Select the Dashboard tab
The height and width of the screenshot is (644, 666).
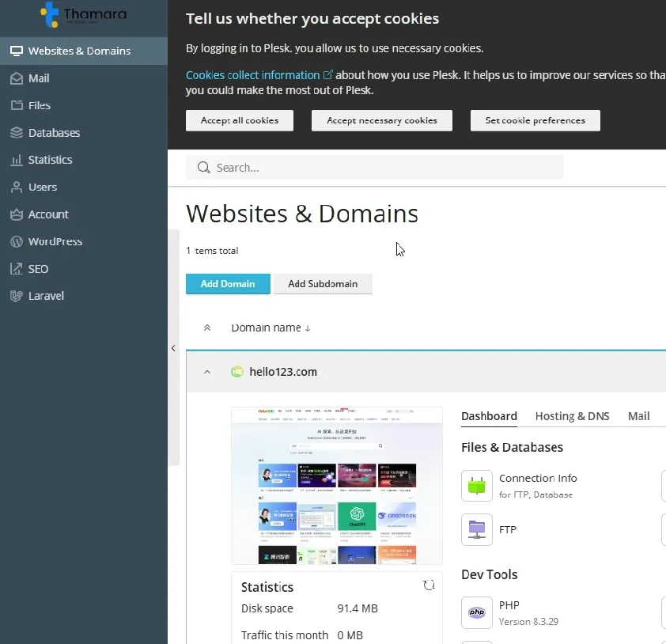489,416
